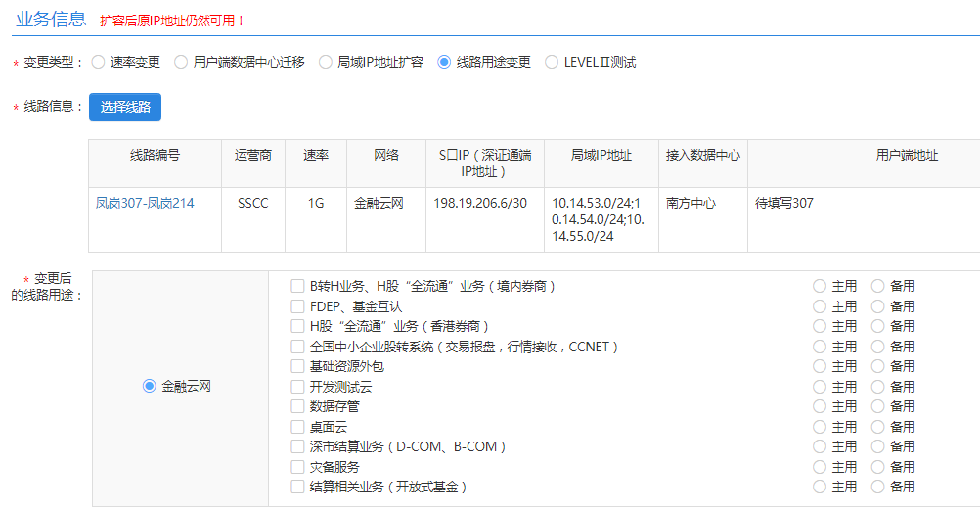The height and width of the screenshot is (512, 980).
Task: Choose 主用 for 深市结算业务 row
Action: coord(820,446)
